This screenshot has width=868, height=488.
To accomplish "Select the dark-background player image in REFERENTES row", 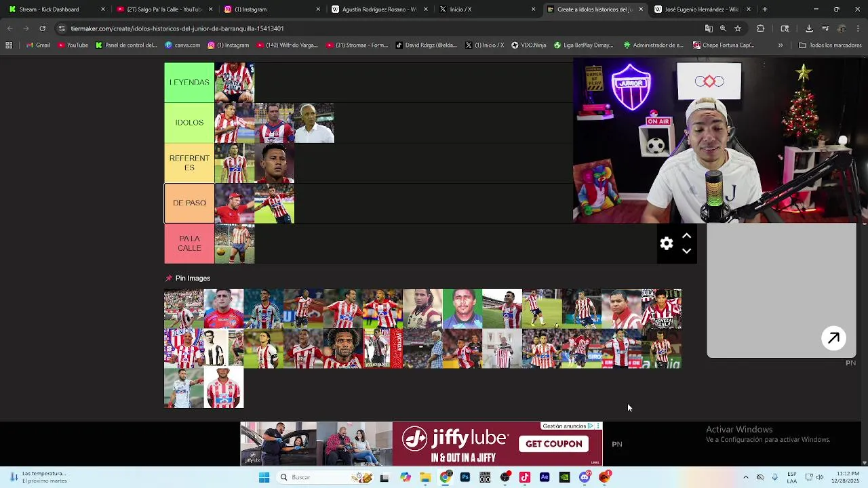I will point(275,163).
